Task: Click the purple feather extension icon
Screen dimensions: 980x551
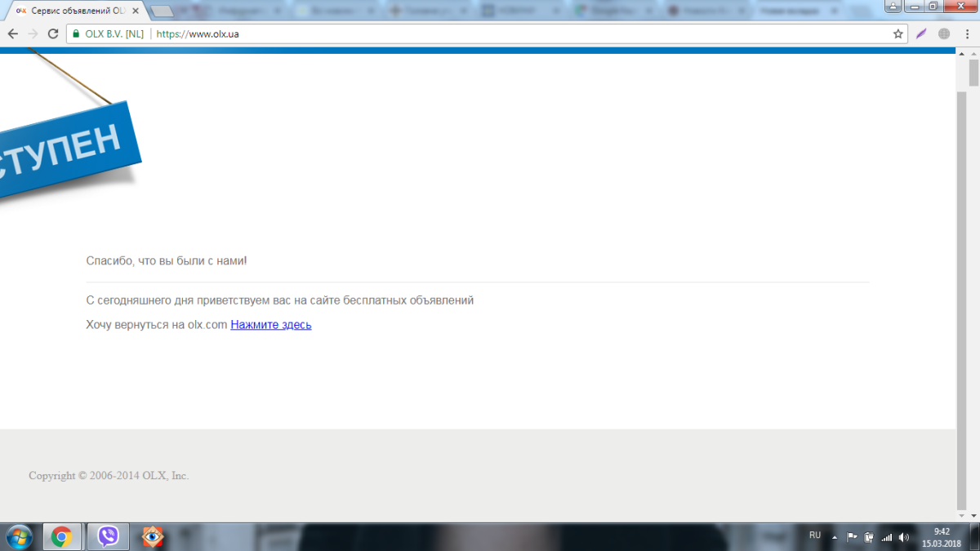Action: click(x=921, y=34)
